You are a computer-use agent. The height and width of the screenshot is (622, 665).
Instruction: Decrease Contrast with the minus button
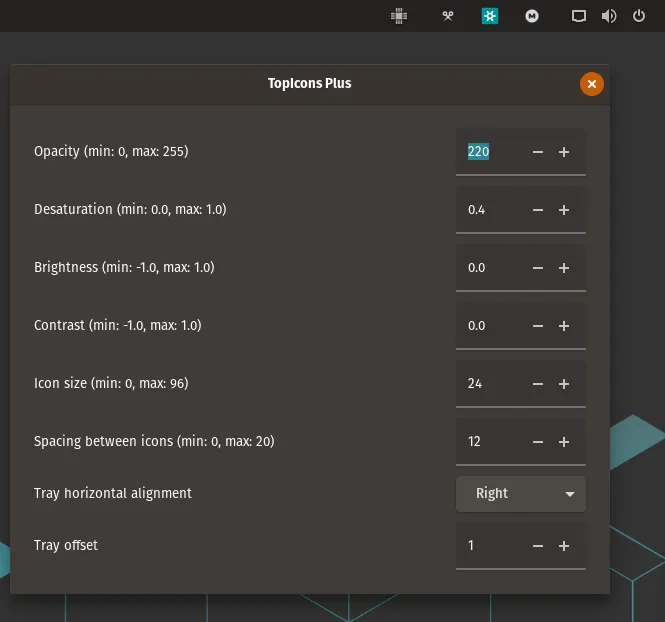[538, 326]
